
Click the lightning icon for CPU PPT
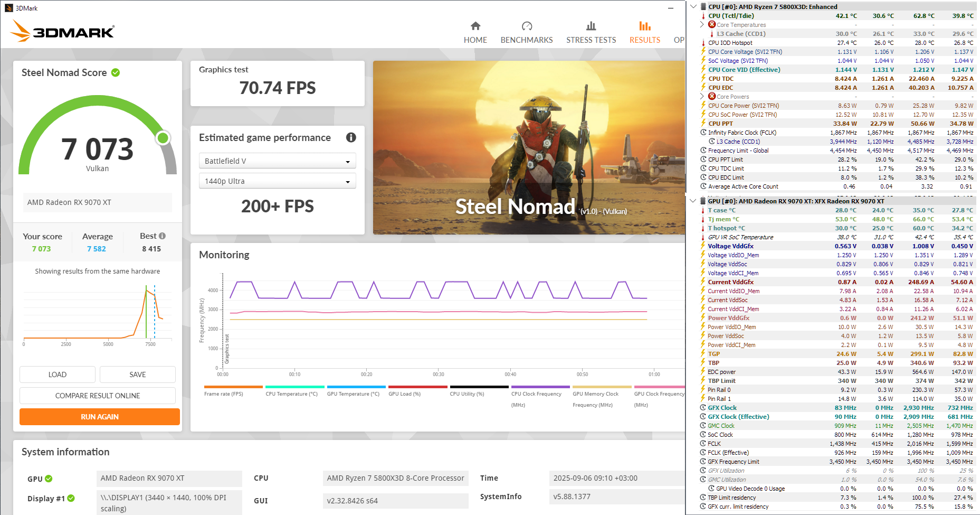pyautogui.click(x=703, y=124)
